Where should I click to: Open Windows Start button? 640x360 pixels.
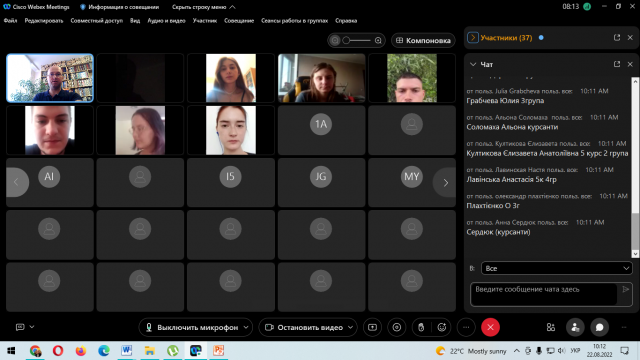pyautogui.click(x=11, y=351)
